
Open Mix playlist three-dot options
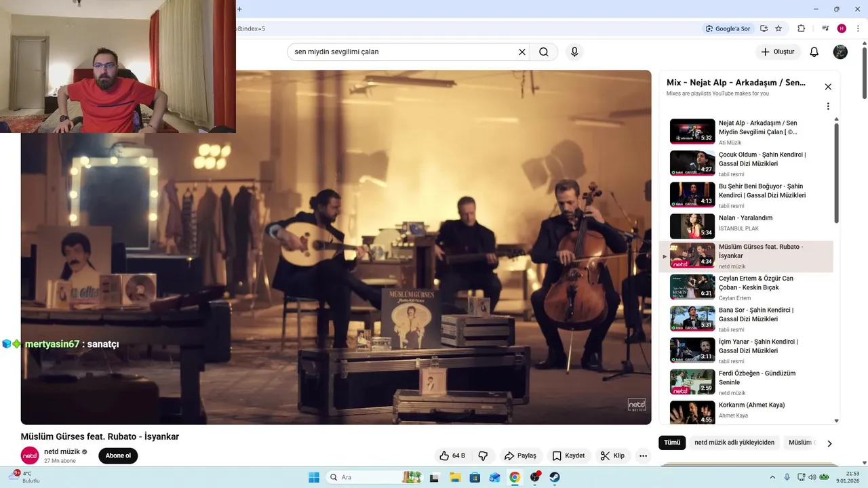click(828, 106)
